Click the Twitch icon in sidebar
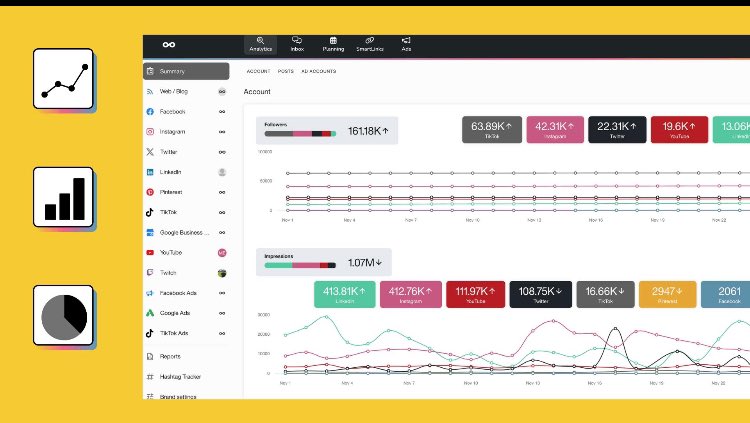Viewport: 750px width, 423px height. point(150,273)
